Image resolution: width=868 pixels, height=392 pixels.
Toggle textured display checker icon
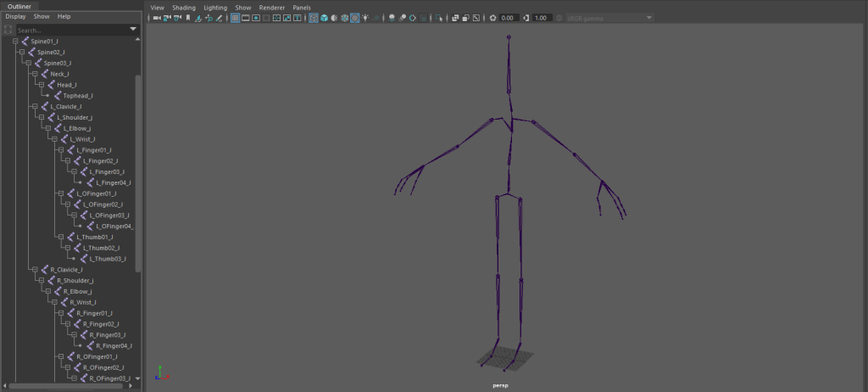coord(355,18)
